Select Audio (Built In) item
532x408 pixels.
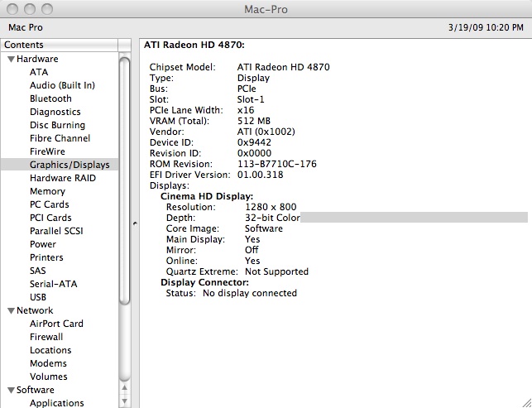62,85
